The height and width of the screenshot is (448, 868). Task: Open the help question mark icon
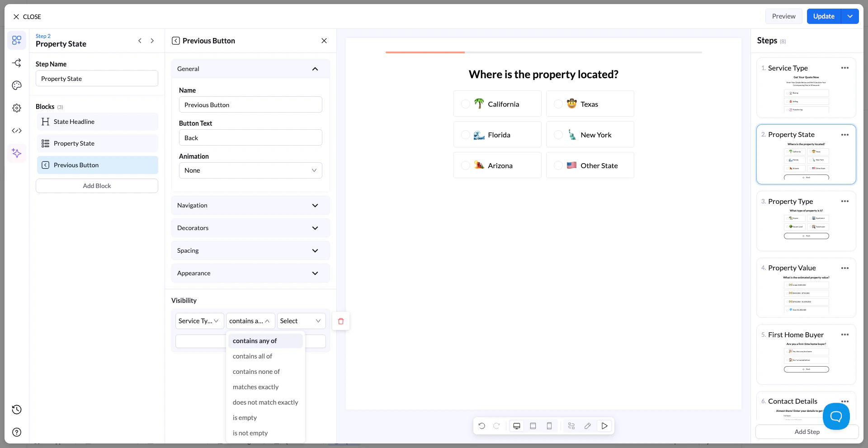pos(17,432)
